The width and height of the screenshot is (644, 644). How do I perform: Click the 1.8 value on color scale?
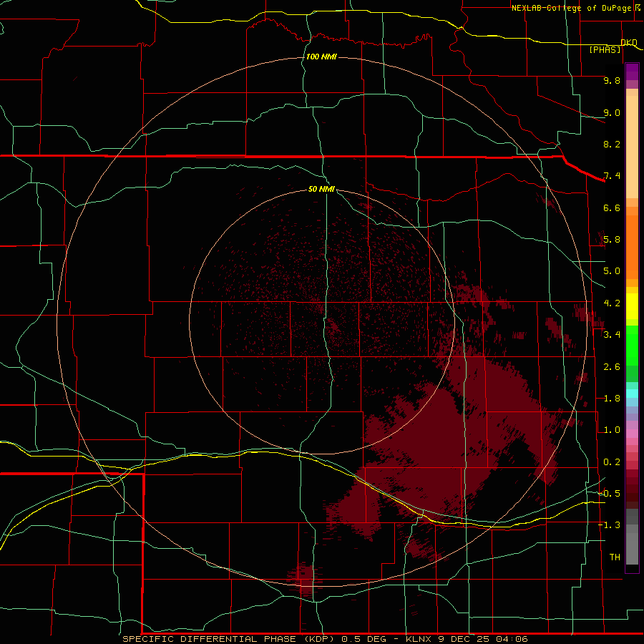point(612,399)
